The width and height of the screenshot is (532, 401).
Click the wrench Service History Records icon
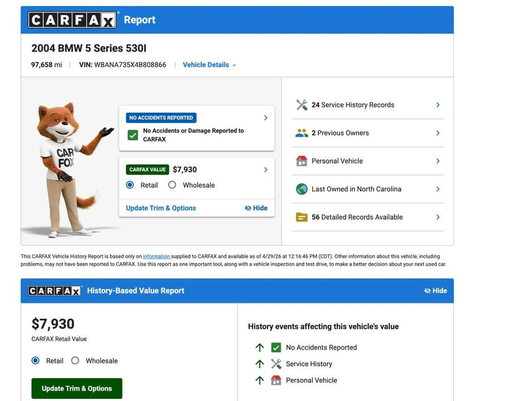(x=301, y=105)
